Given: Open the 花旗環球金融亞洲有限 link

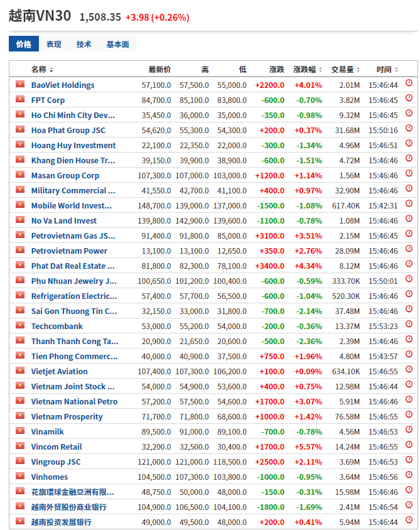Looking at the screenshot, I should (x=73, y=492).
